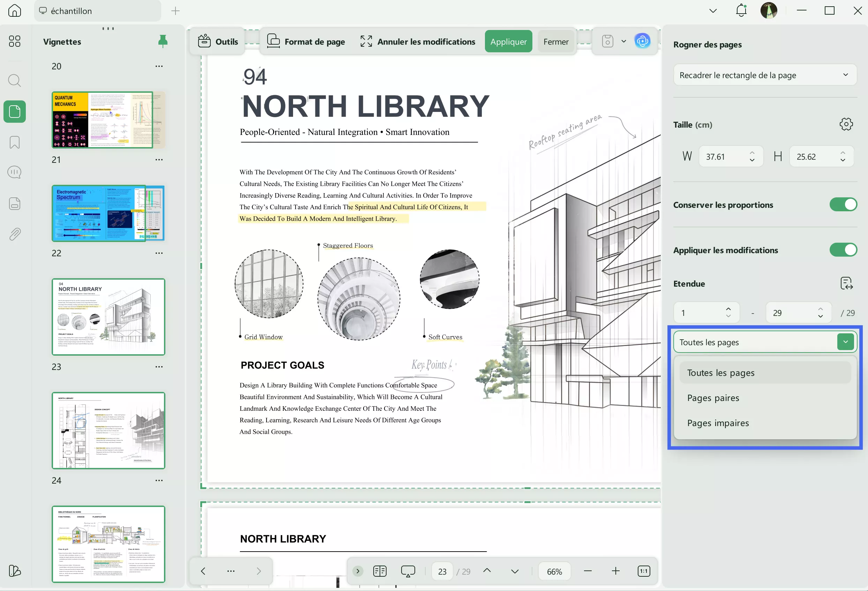Click the notifications bell icon
The width and height of the screenshot is (868, 591).
point(741,10)
